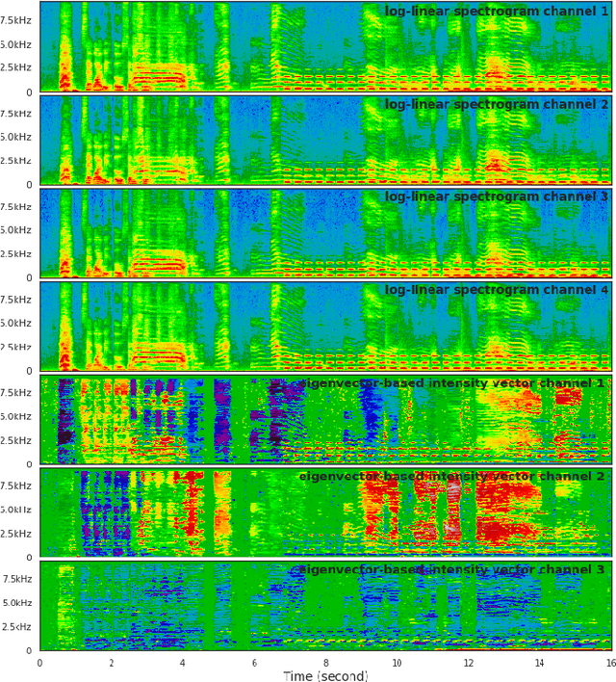Select the 16 second end tick
The image size is (616, 682).
(x=609, y=662)
